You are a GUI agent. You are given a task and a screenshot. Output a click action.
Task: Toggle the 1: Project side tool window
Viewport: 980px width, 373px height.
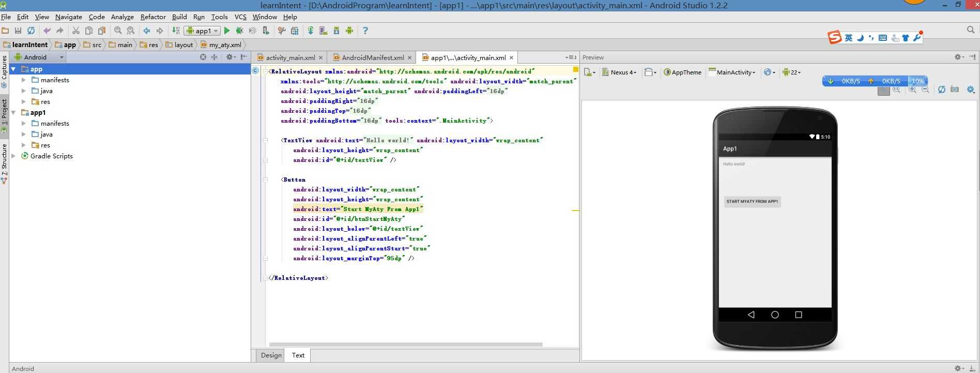(x=4, y=116)
